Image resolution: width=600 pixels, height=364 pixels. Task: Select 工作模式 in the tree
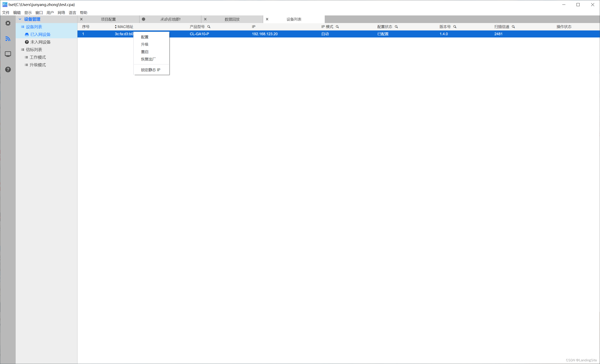[x=38, y=57]
